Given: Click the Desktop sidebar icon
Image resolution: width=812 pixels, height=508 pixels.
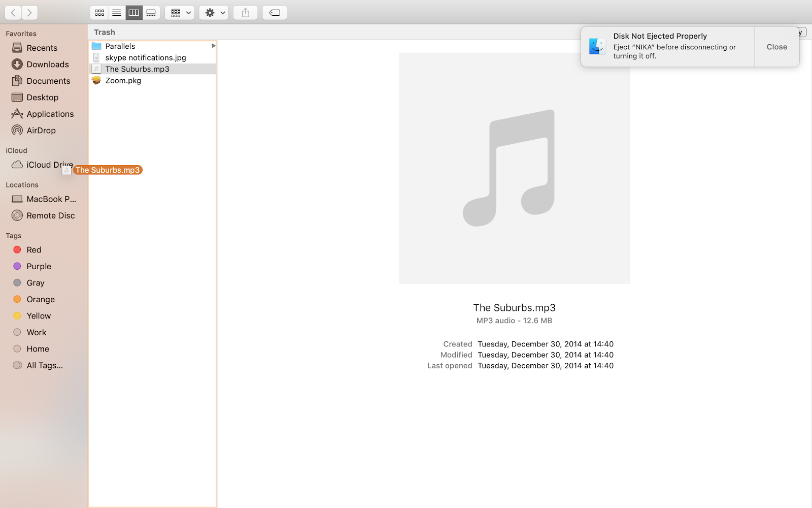Looking at the screenshot, I should (x=17, y=98).
